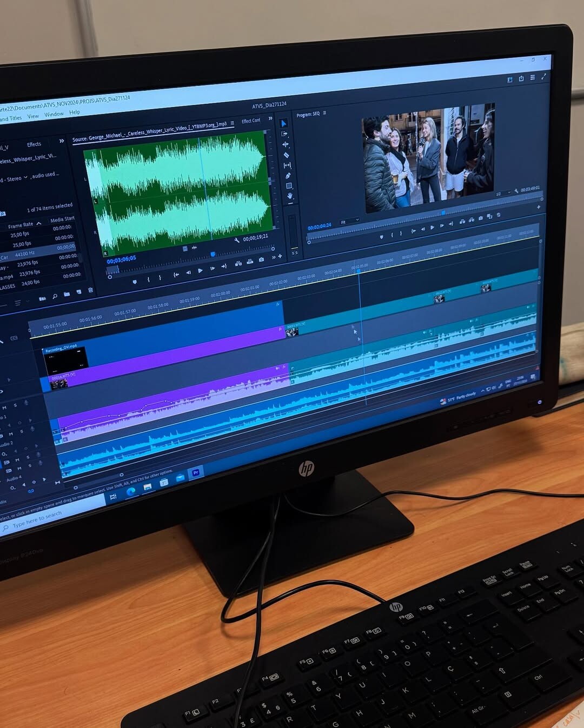The image size is (584, 728).
Task: Open the Source panel hamburger menu
Action: 233,123
